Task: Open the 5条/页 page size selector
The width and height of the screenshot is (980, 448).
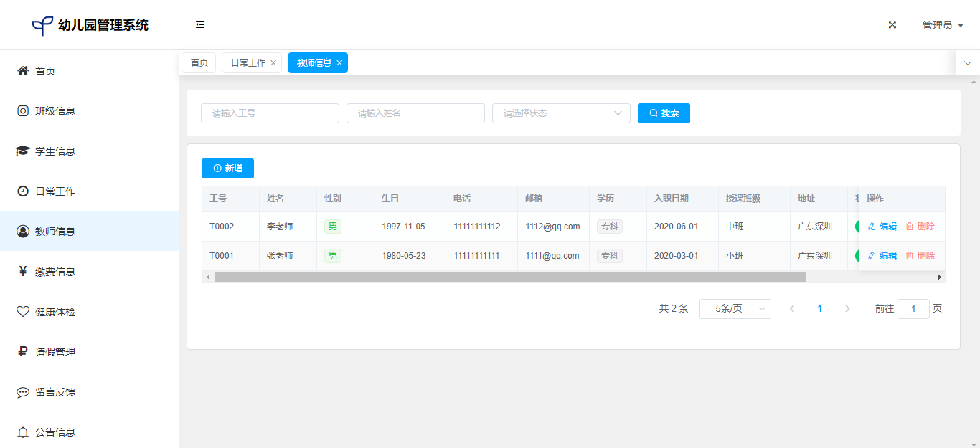Action: tap(735, 309)
